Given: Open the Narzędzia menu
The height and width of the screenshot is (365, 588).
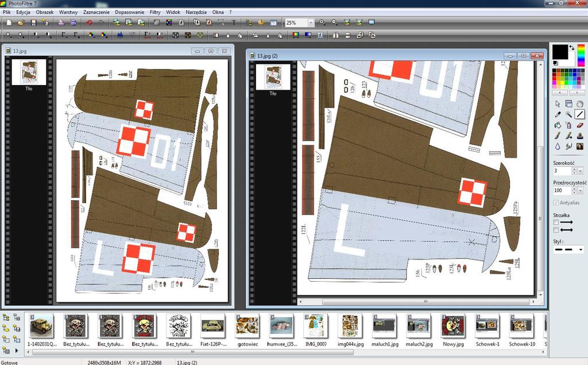Looking at the screenshot, I should [196, 12].
